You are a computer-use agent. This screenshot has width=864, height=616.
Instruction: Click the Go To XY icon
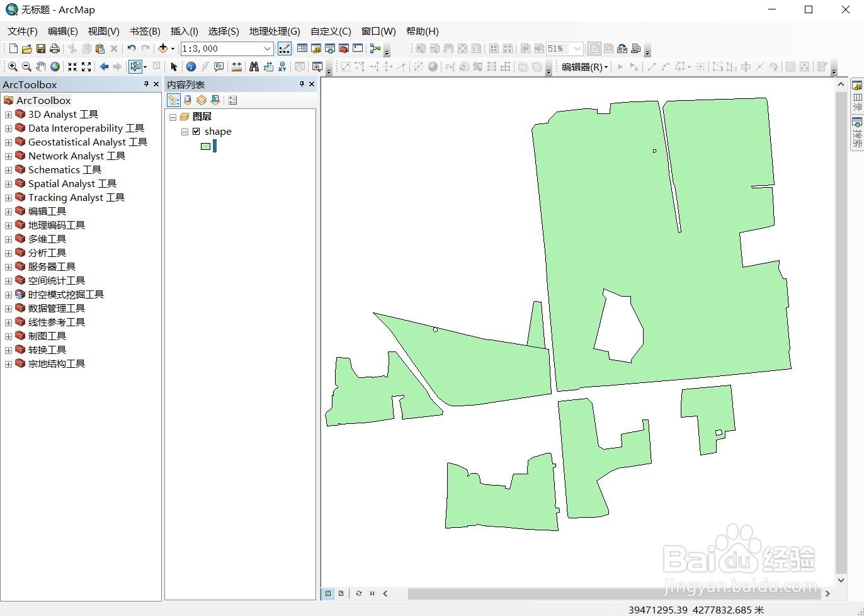[x=281, y=66]
